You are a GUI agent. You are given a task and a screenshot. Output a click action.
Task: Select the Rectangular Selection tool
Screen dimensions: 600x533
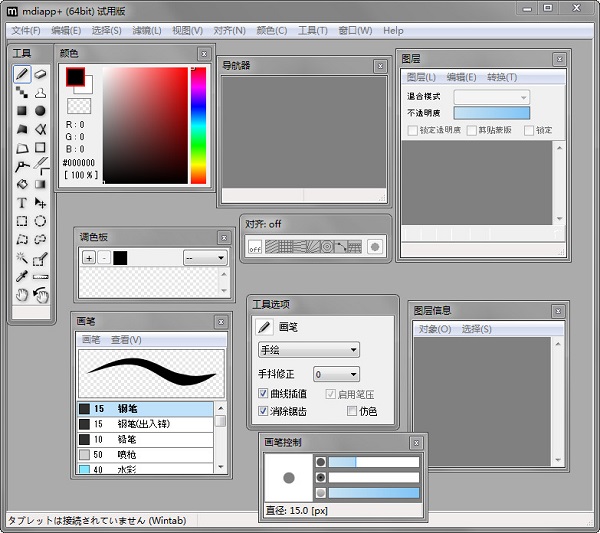click(x=22, y=221)
